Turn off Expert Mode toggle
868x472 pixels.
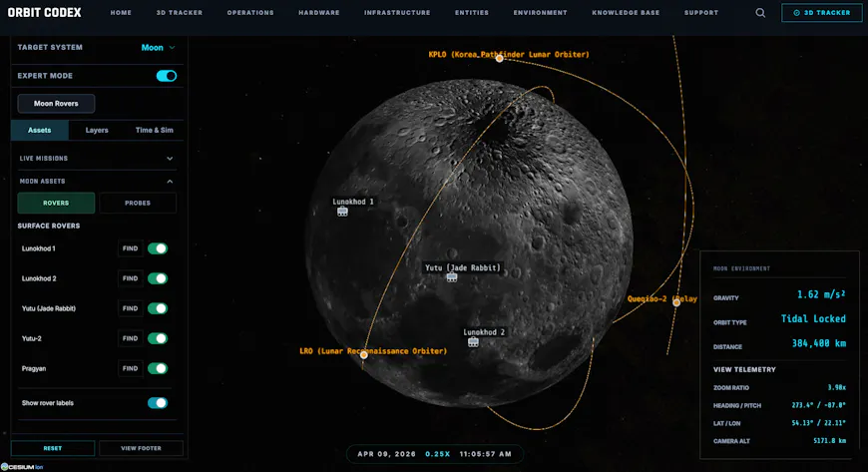166,76
